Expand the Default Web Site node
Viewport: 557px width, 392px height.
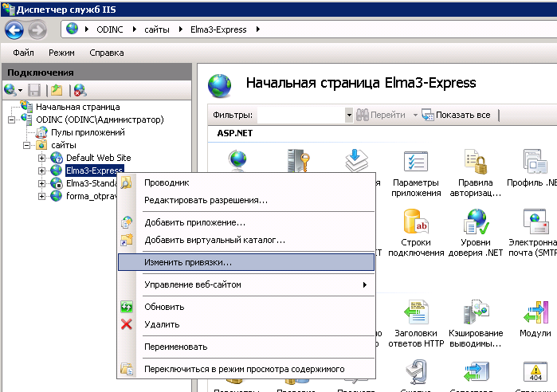[42, 158]
